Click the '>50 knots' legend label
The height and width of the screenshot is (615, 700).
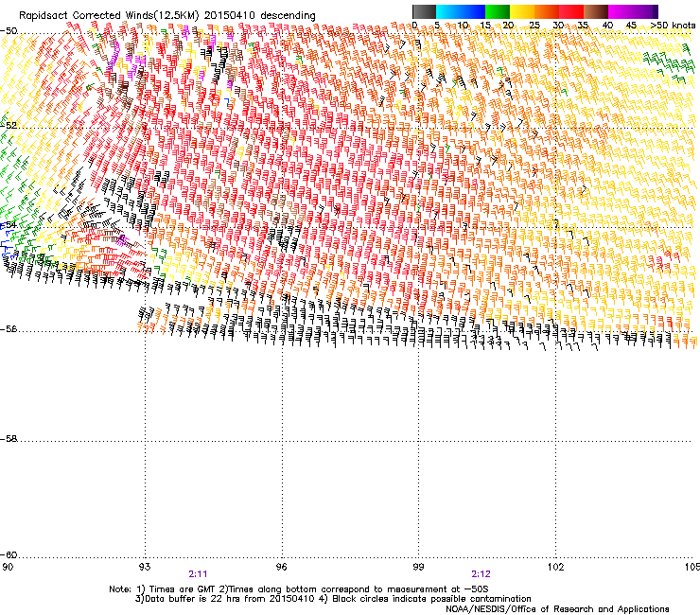point(673,25)
